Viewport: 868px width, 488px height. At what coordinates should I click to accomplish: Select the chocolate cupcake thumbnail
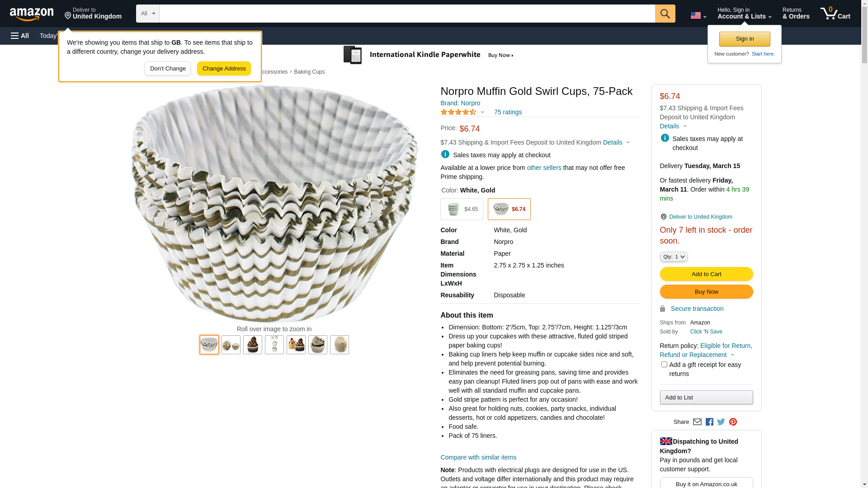[x=253, y=345]
